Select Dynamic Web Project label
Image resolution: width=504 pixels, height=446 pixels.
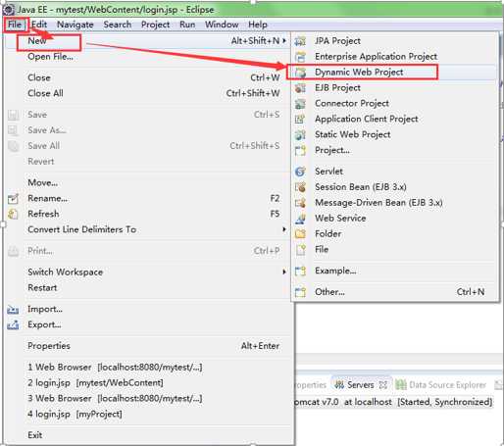[x=359, y=73]
